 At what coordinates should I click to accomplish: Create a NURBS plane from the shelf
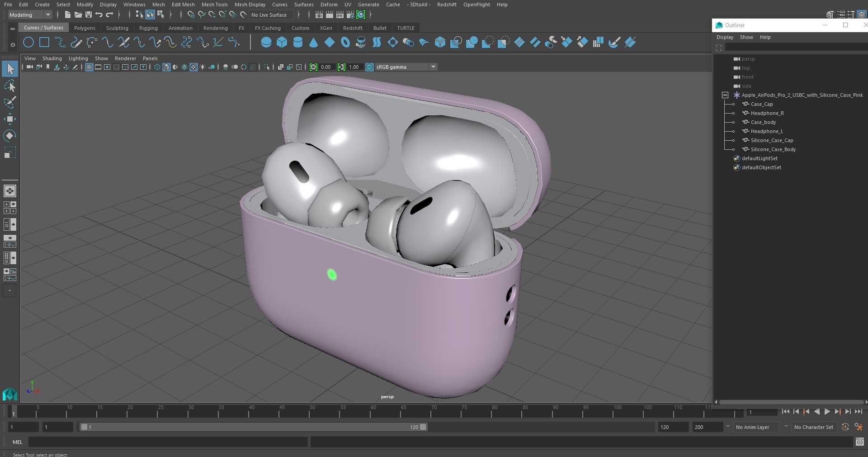point(330,43)
